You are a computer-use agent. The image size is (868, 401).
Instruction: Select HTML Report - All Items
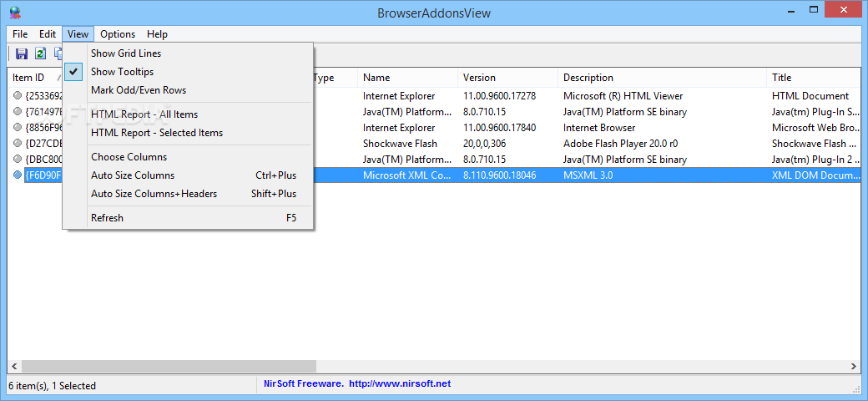click(189, 114)
